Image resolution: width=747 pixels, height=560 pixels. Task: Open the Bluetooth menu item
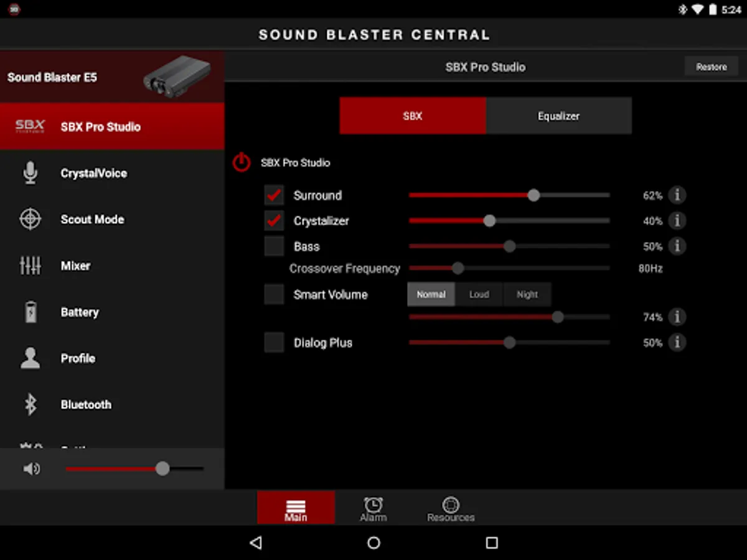point(112,404)
